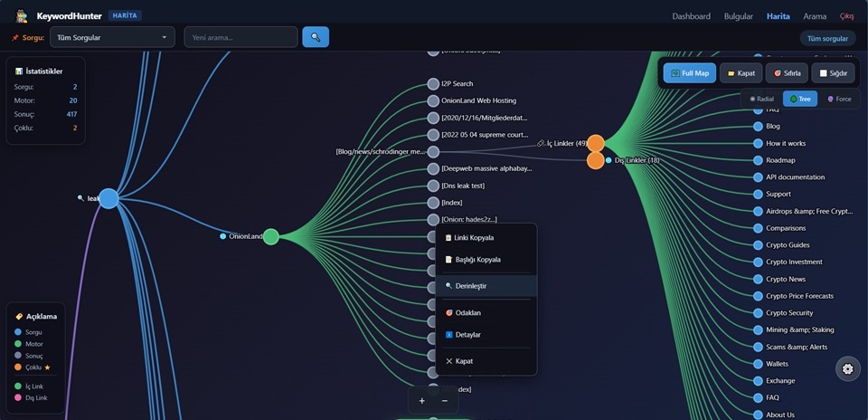Click the Crypto News node circle
The image size is (868, 420).
758,280
